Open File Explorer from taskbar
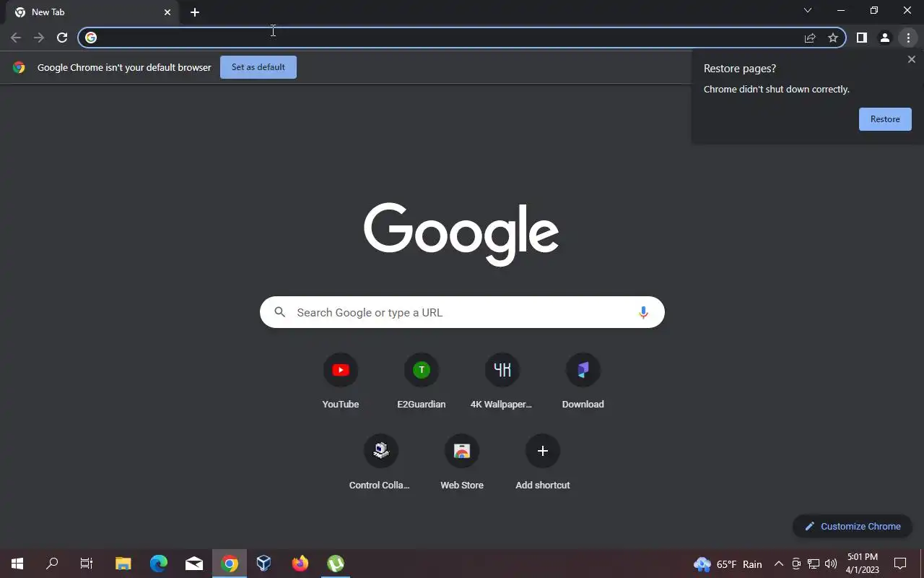This screenshot has height=578, width=924. [123, 564]
